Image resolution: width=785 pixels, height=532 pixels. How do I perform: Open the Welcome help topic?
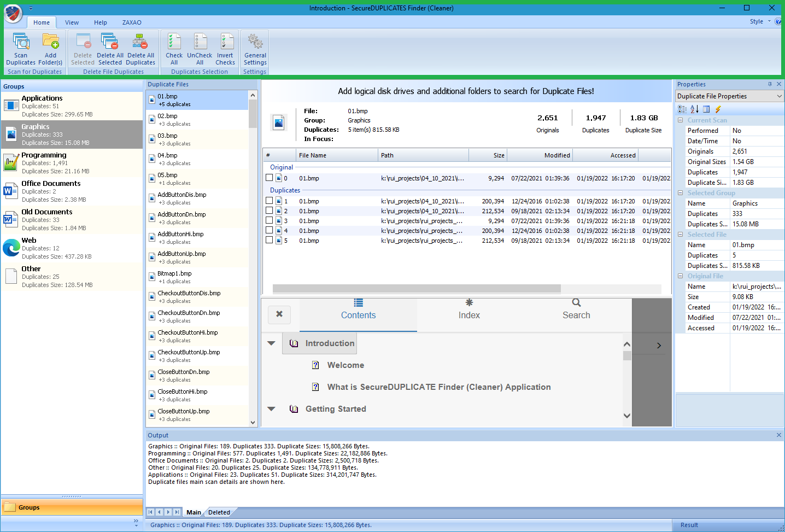[x=345, y=365]
